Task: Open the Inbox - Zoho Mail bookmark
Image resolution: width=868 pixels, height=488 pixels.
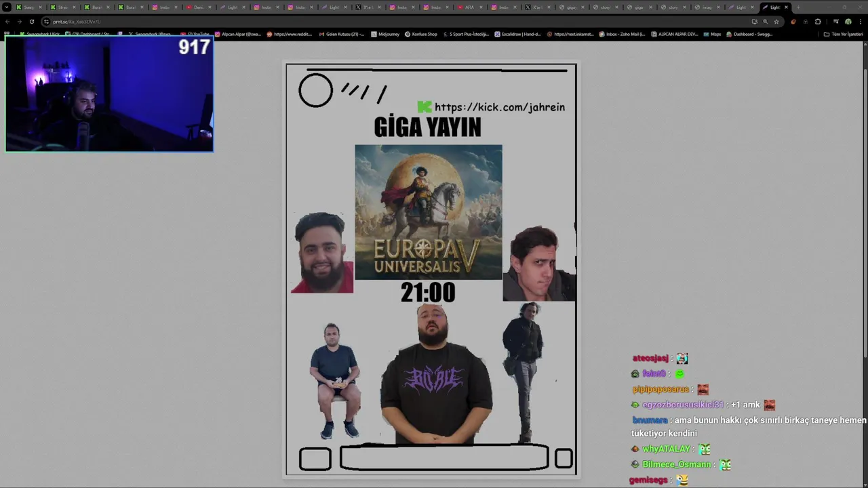Action: point(622,34)
